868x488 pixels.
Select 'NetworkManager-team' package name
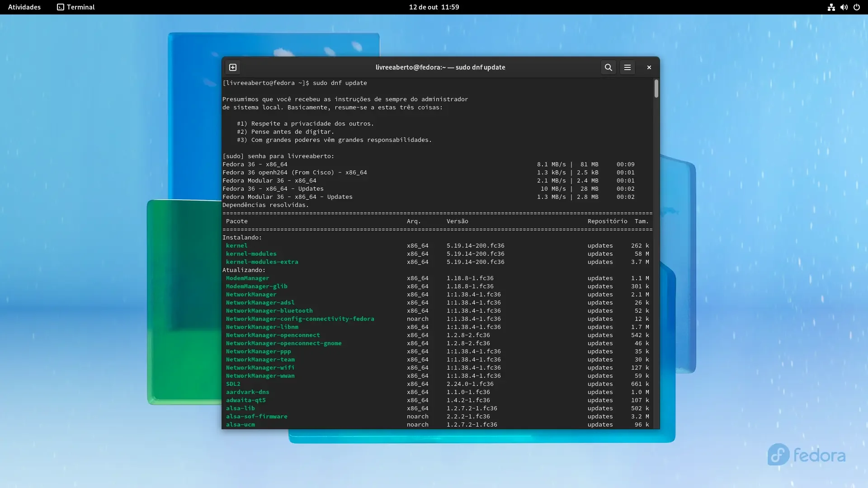click(260, 360)
